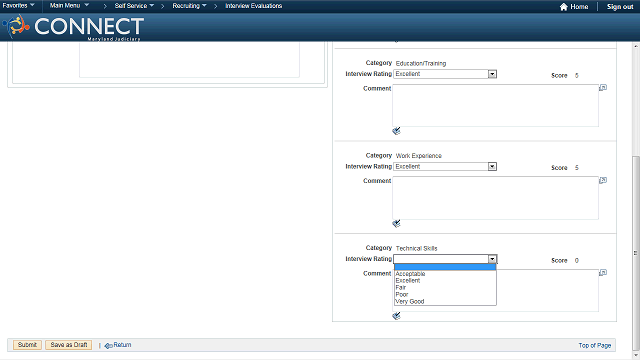Open the Recruiting breadcrumb menu
The image size is (640, 360).
[x=189, y=6]
